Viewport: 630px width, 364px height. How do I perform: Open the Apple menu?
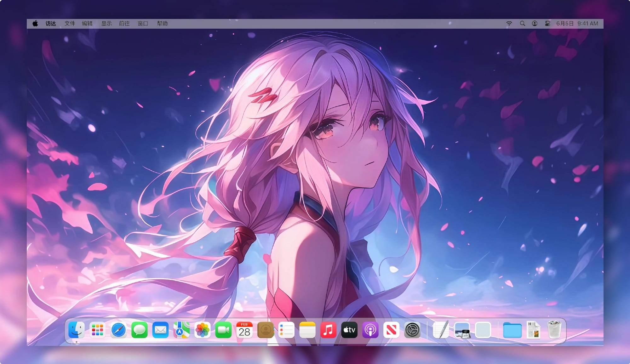(35, 24)
